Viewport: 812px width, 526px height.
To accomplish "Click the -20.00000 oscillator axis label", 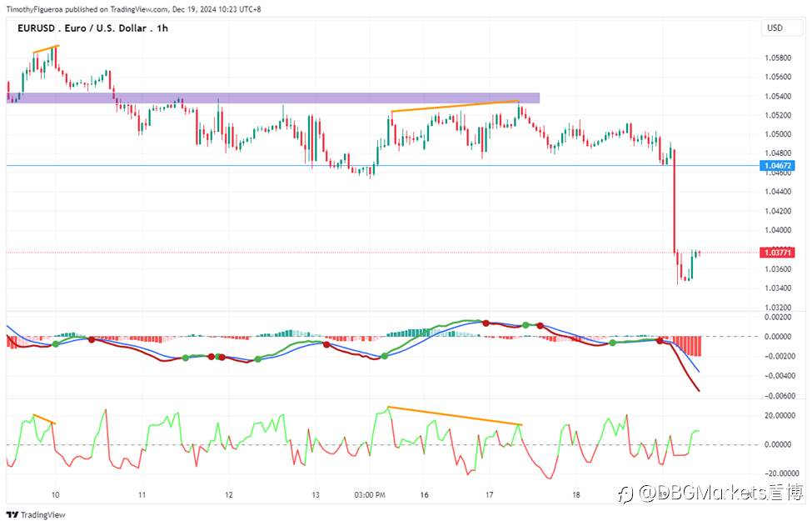I will tap(780, 473).
